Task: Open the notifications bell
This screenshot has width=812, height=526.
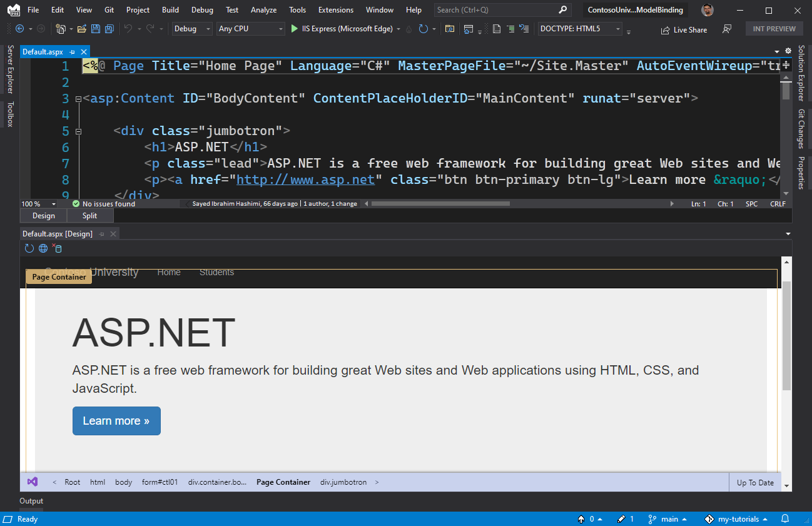Action: (x=786, y=518)
